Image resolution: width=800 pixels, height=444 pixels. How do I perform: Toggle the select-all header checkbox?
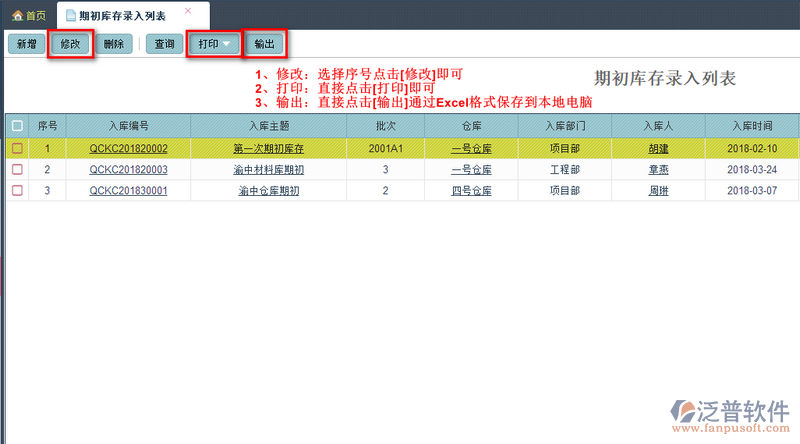pyautogui.click(x=17, y=126)
